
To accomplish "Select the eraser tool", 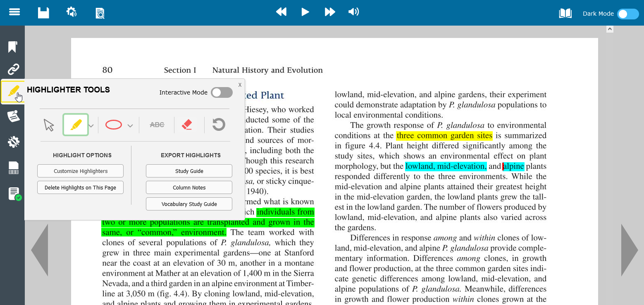I will 187,125.
